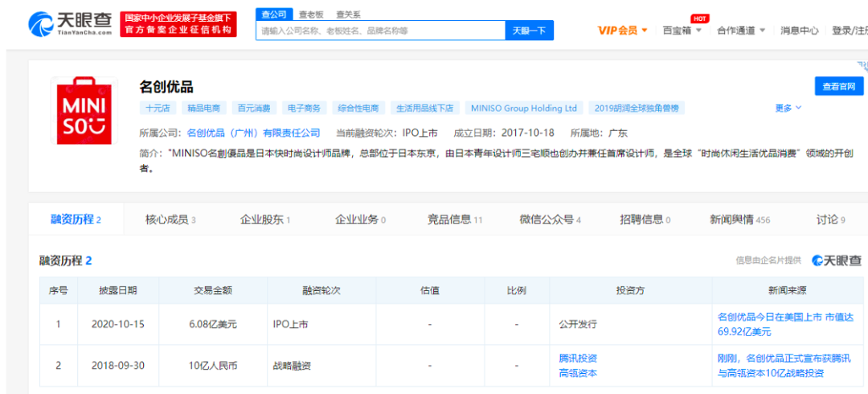Open investor link 高瓴资本
Viewport: 868px width, 394px height.
[577, 373]
